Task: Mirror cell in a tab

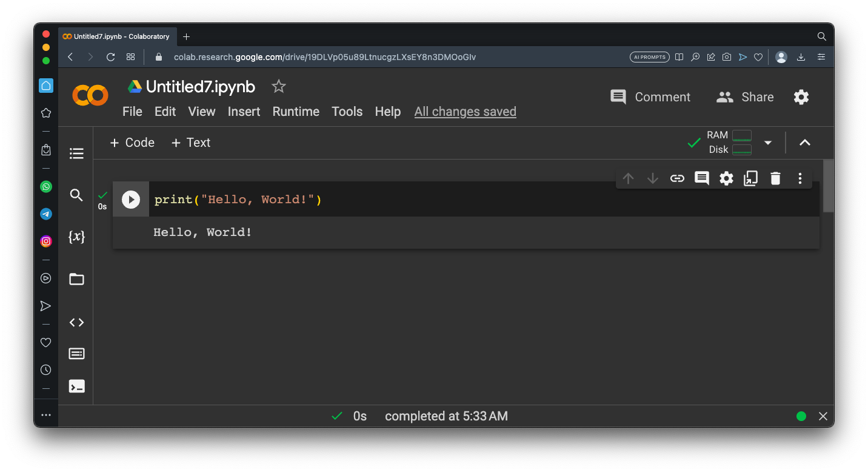Action: click(x=750, y=178)
